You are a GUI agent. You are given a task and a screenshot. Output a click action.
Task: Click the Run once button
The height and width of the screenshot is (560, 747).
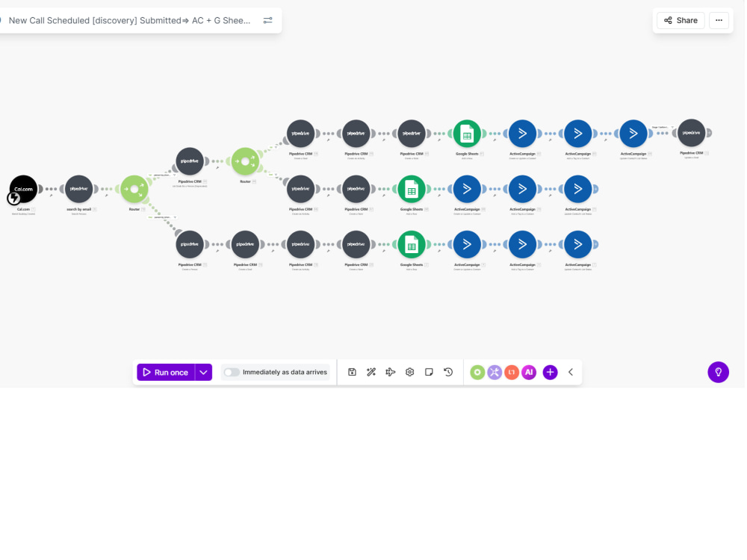click(166, 373)
